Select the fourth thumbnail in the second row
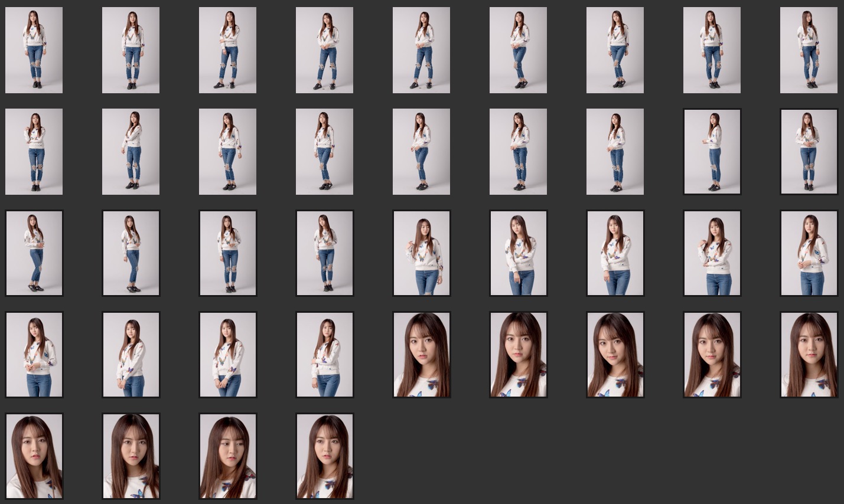The height and width of the screenshot is (504, 844). click(x=324, y=152)
